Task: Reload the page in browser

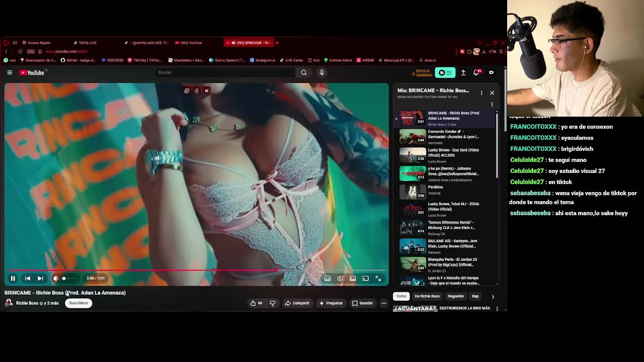Action: pyautogui.click(x=20, y=51)
